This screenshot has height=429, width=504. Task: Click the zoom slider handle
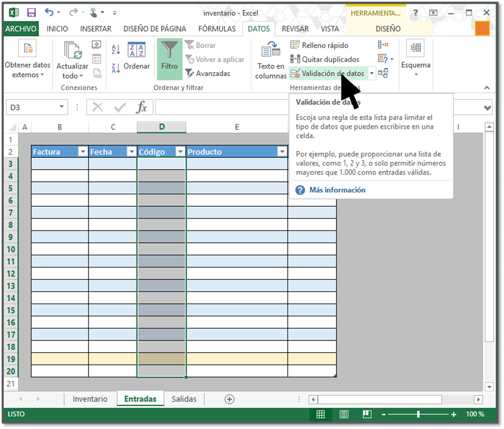click(418, 414)
